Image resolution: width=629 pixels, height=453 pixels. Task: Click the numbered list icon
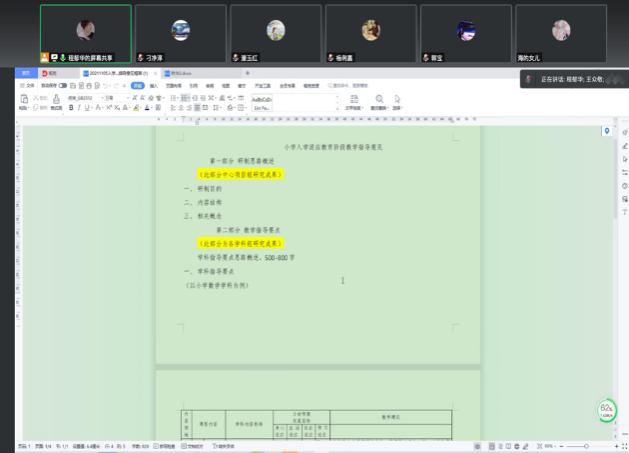(185, 98)
